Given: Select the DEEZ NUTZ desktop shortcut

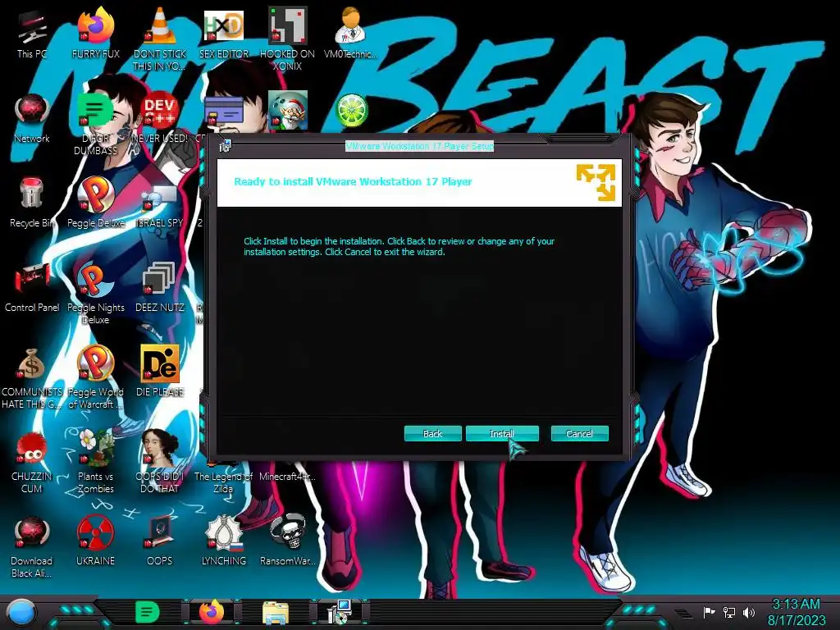Looking at the screenshot, I should point(160,287).
